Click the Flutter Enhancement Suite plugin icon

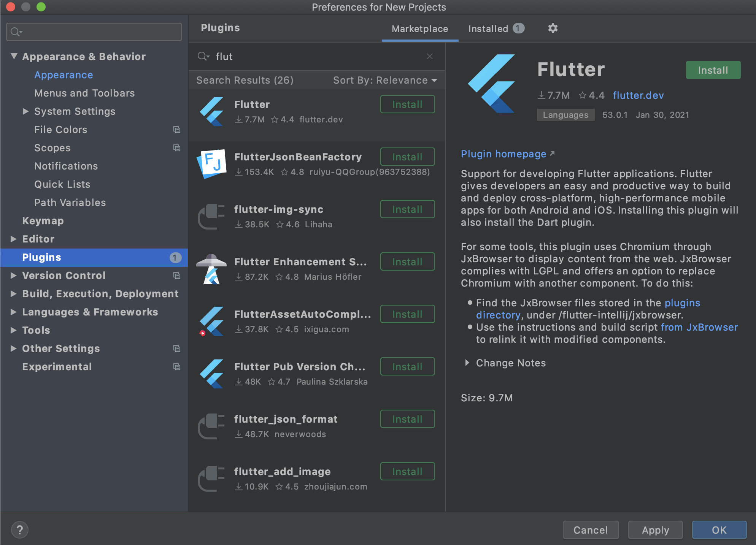pyautogui.click(x=211, y=269)
